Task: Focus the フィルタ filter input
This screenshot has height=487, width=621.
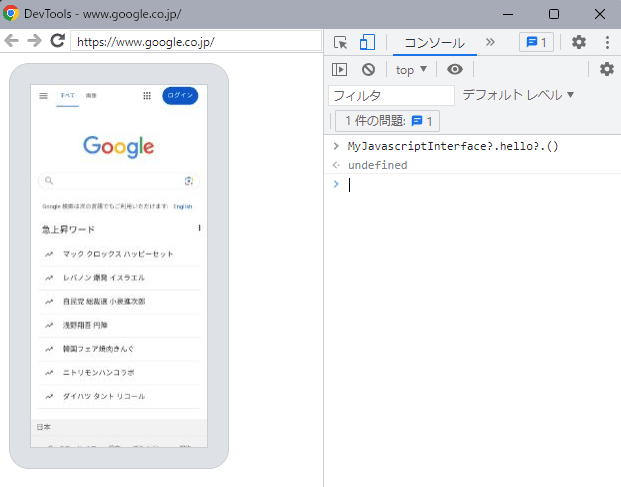Action: click(x=391, y=95)
